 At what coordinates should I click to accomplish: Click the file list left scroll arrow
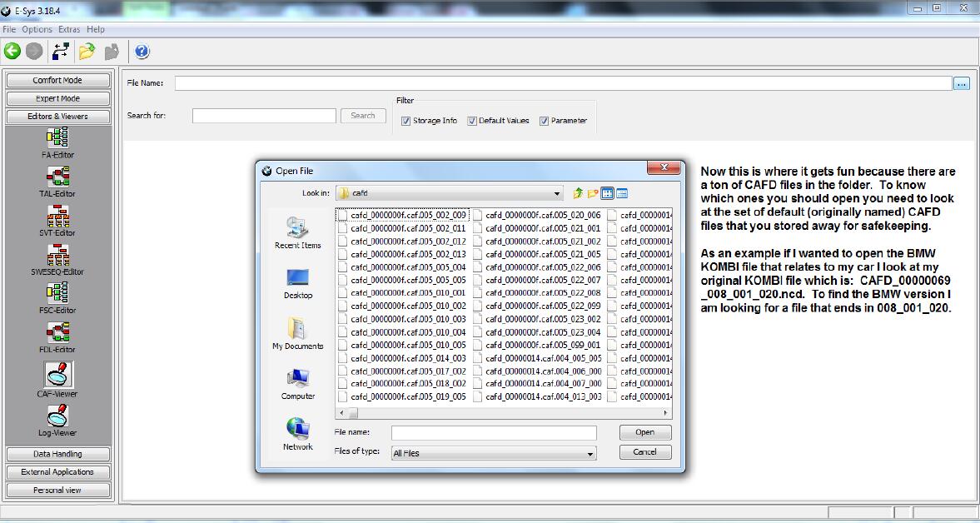(341, 413)
